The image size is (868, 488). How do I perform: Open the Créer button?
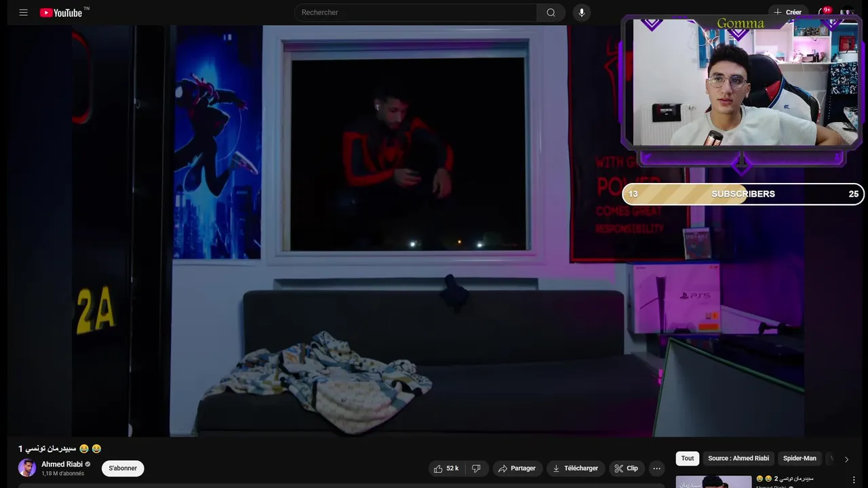(x=788, y=12)
